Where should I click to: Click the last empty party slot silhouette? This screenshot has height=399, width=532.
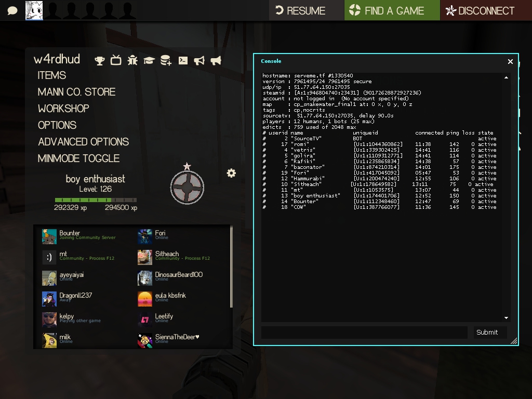pyautogui.click(x=127, y=10)
